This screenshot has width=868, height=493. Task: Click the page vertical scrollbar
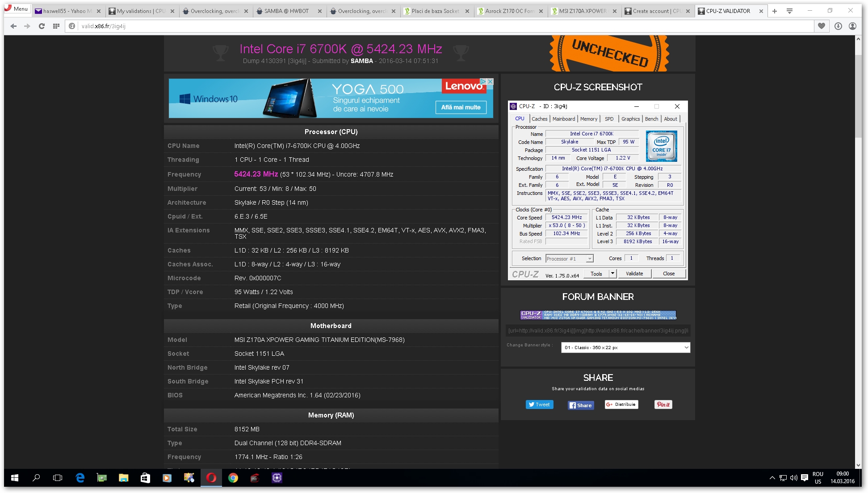point(858,252)
